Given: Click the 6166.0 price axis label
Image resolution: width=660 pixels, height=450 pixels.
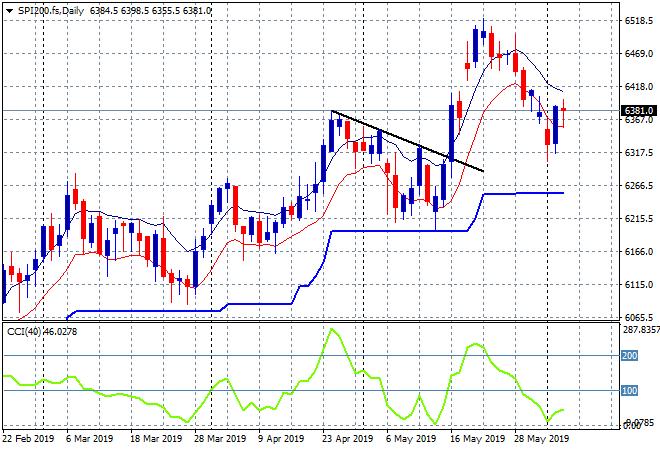Looking at the screenshot, I should [x=639, y=251].
